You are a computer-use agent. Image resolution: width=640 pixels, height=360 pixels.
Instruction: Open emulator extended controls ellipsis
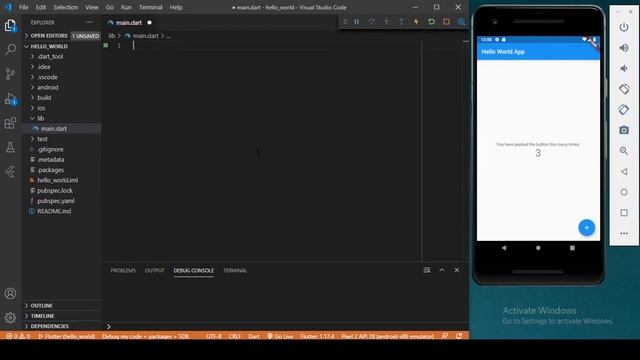(x=624, y=233)
